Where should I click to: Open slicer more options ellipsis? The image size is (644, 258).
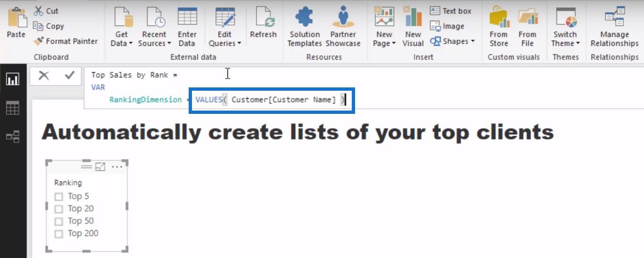click(117, 167)
